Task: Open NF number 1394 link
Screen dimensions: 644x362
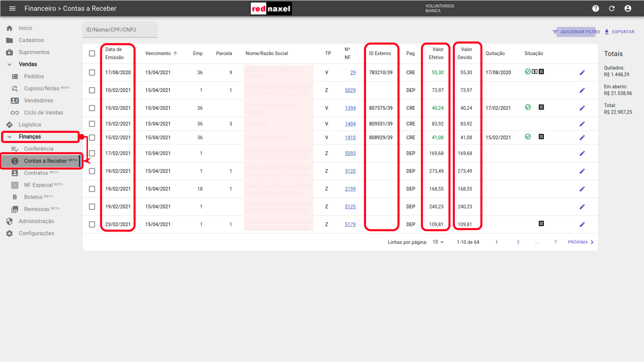Action: tap(350, 108)
